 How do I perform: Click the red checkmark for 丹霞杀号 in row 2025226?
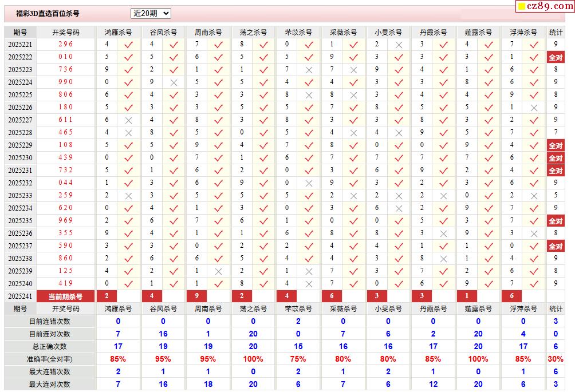pyautogui.click(x=443, y=108)
